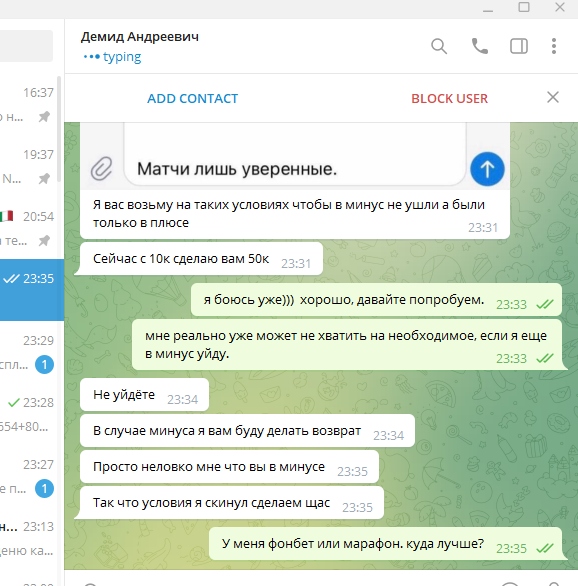
Task: Select the pinned chat from 19:37
Action: pyautogui.click(x=28, y=166)
